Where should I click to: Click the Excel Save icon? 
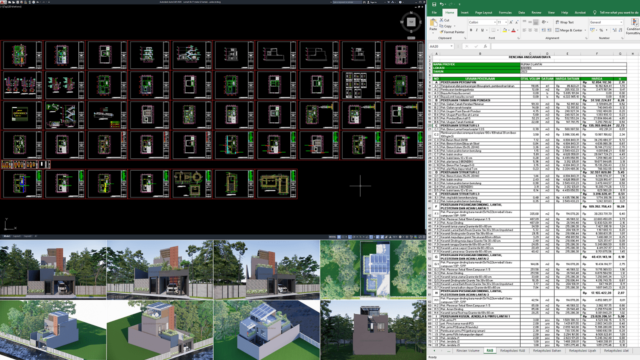[434, 4]
